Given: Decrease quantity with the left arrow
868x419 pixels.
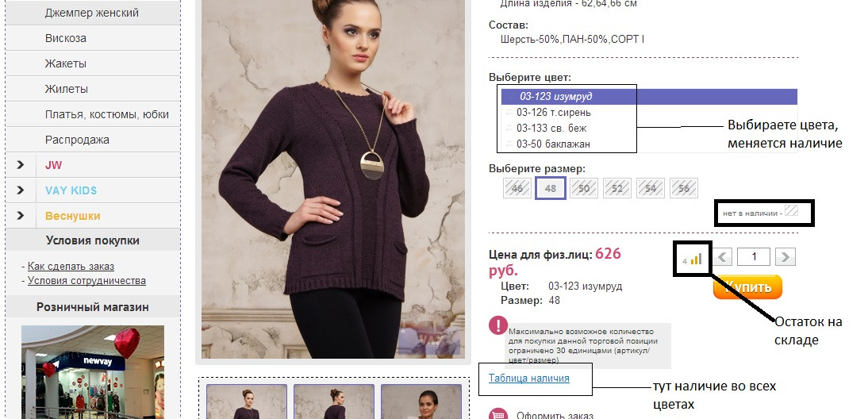Looking at the screenshot, I should [x=722, y=257].
